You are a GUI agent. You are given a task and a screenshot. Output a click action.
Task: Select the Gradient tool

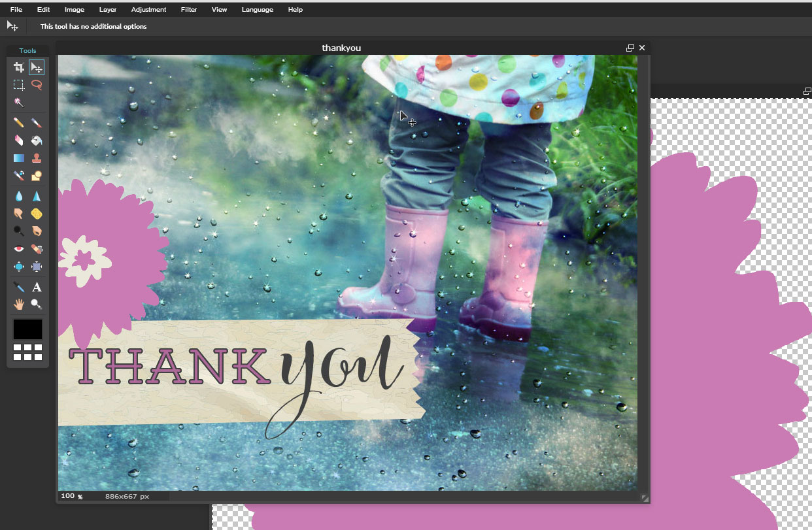19,158
